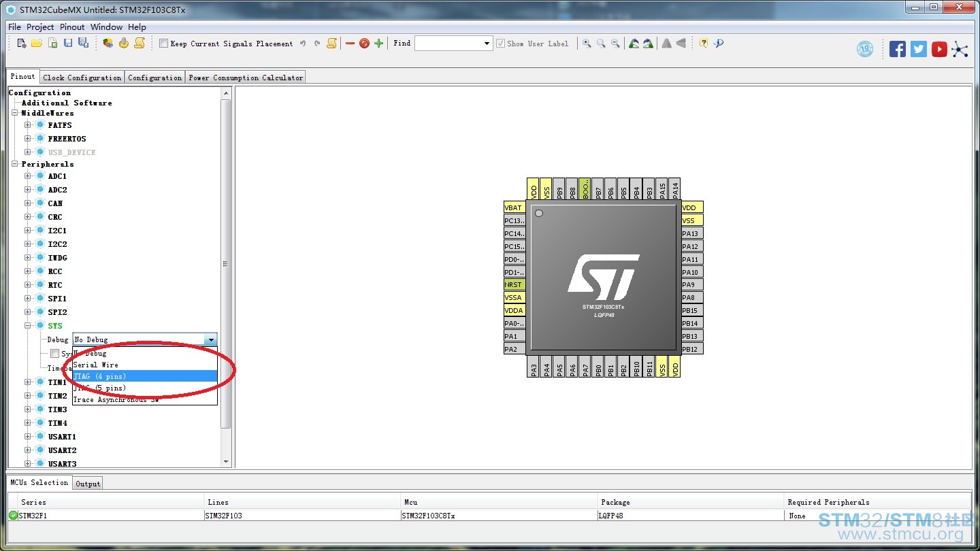
Task: Click the PA9 pin on the chip
Action: tap(691, 285)
